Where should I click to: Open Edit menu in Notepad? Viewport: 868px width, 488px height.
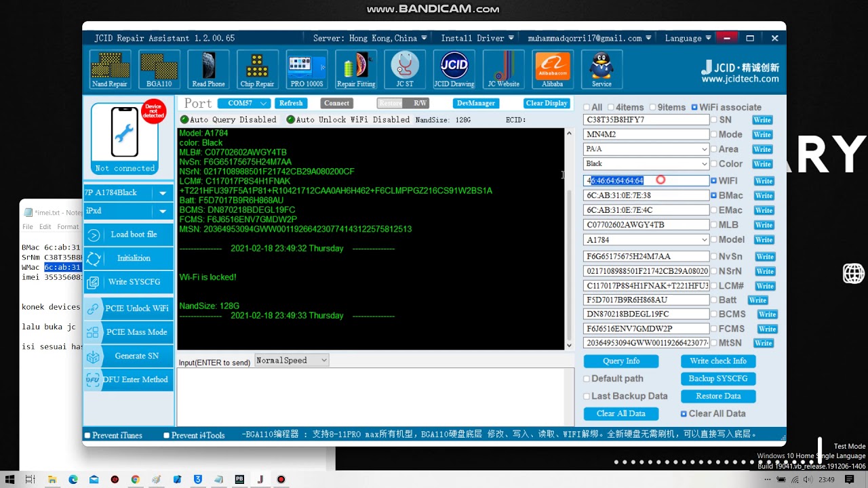pyautogui.click(x=45, y=227)
